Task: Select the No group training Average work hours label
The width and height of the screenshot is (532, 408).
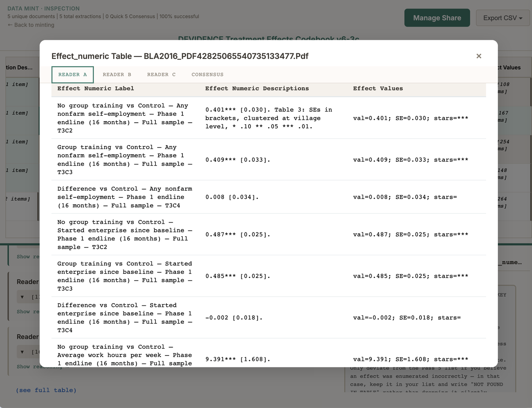Action: click(x=125, y=355)
